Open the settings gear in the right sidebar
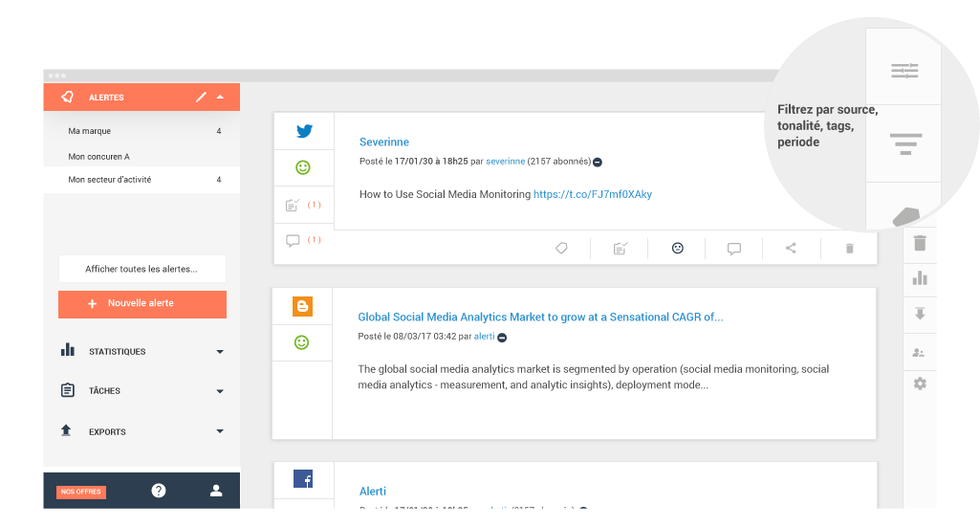980x526 pixels. pos(920,384)
